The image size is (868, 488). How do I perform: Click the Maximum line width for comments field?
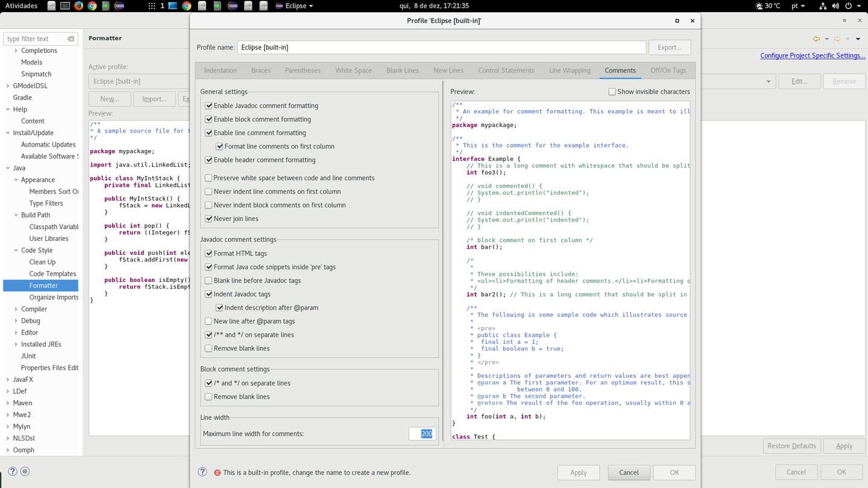tap(422, 434)
